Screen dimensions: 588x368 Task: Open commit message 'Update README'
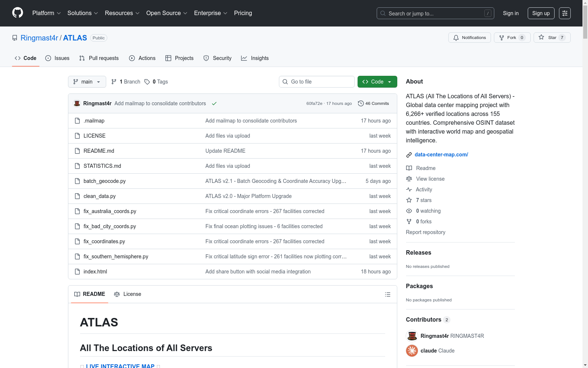(x=225, y=151)
